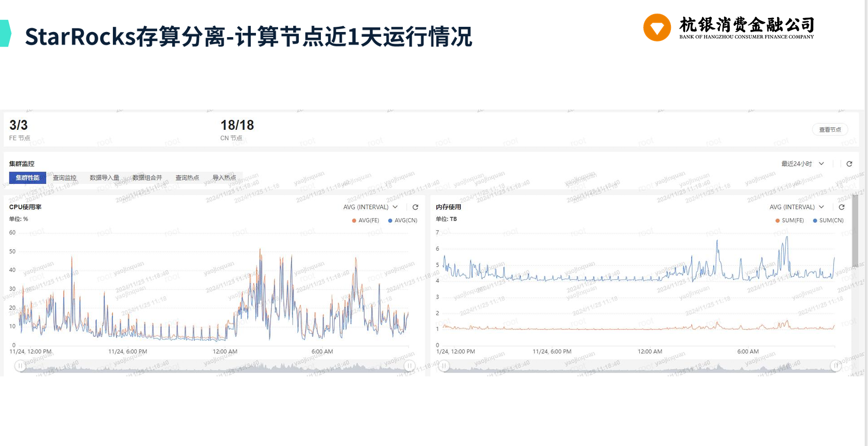Switch to the 查询监控 tab
The width and height of the screenshot is (868, 446).
pyautogui.click(x=64, y=178)
